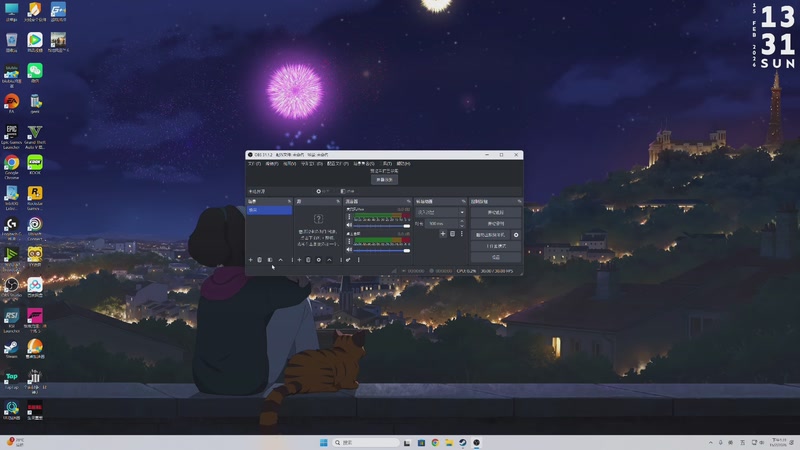Show hidden system tray icons chevron

(710, 442)
